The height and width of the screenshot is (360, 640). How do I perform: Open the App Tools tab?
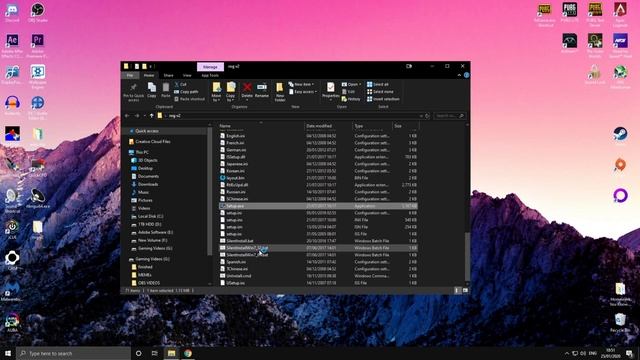210,75
